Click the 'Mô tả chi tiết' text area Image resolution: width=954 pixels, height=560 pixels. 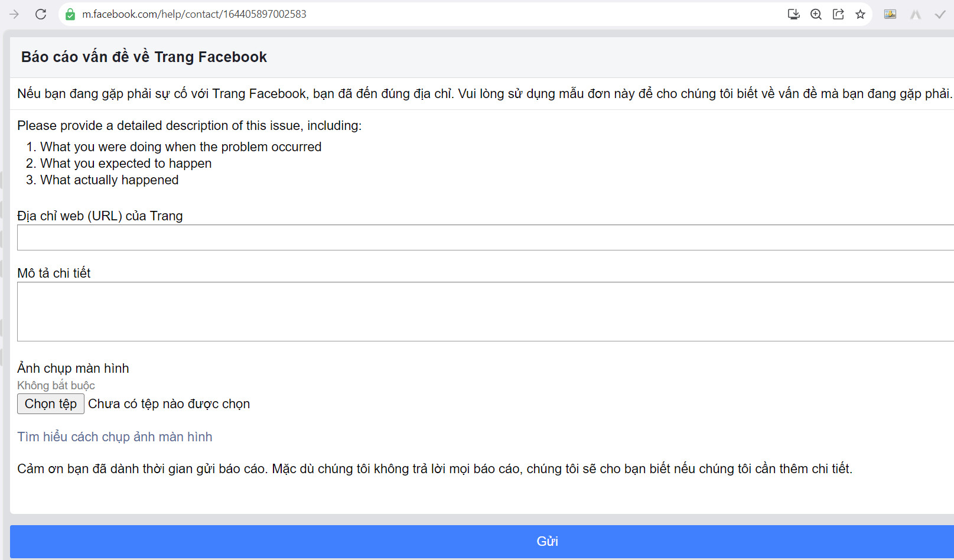486,311
